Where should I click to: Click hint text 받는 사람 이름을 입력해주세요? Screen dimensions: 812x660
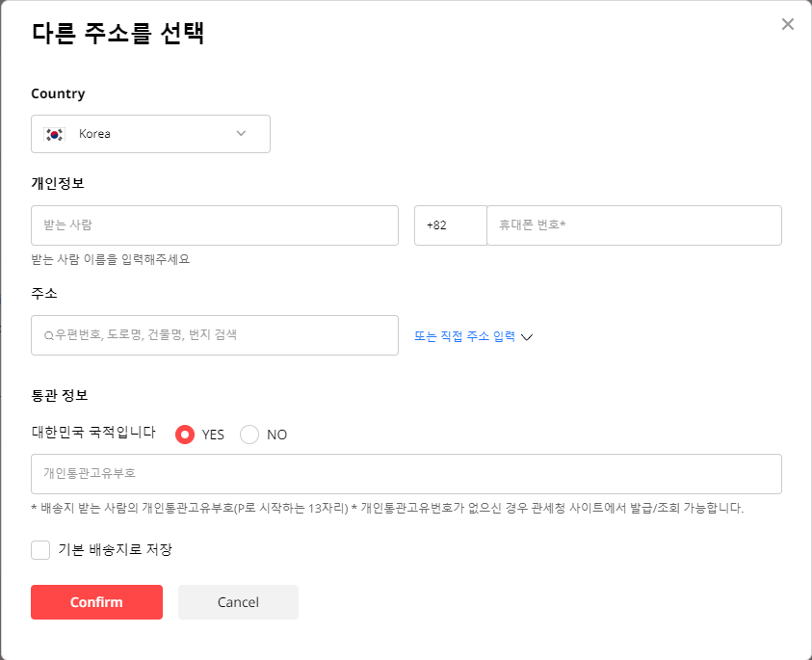point(111,259)
